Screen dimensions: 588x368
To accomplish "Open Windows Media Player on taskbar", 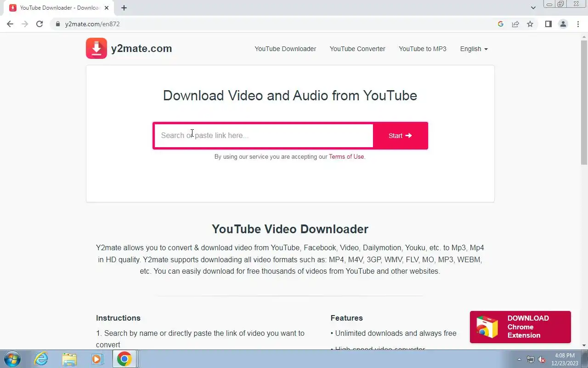I will pyautogui.click(x=96, y=359).
